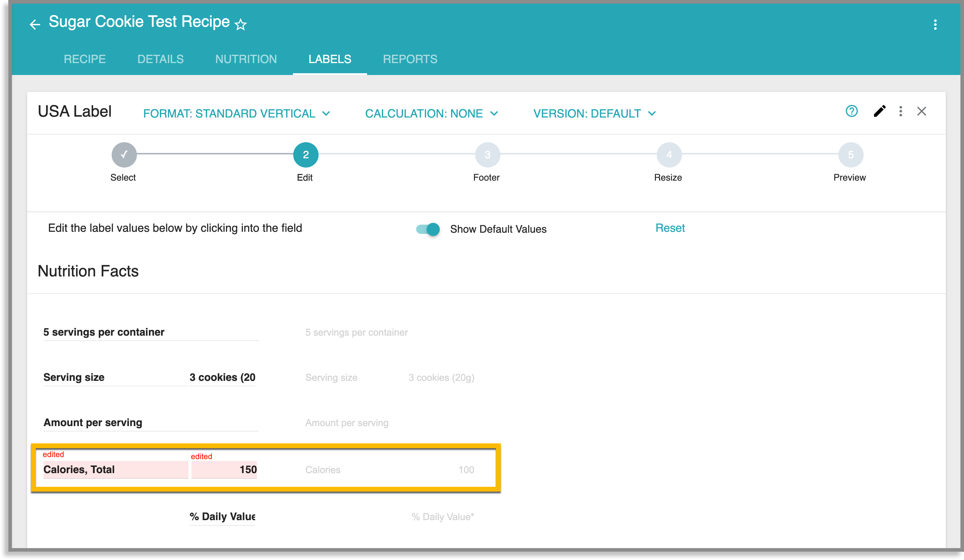This screenshot has height=560, width=964.
Task: Edit the calories value 150 field
Action: pyautogui.click(x=224, y=470)
